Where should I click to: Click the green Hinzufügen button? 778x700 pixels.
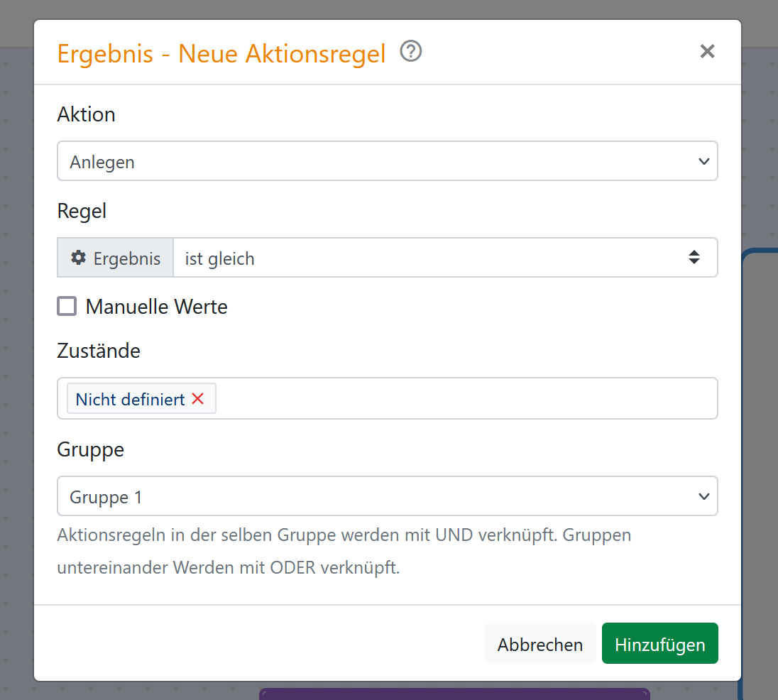(660, 643)
